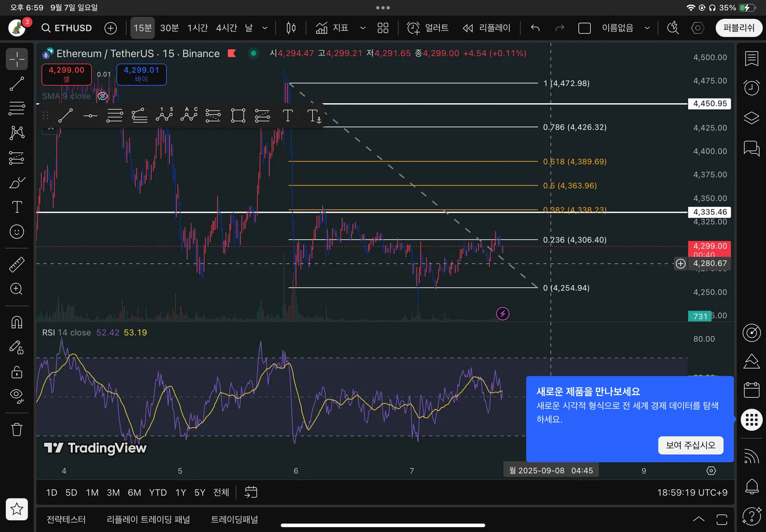Viewport: 766px width, 532px height.
Task: Toggle lock all drawings
Action: (17, 372)
